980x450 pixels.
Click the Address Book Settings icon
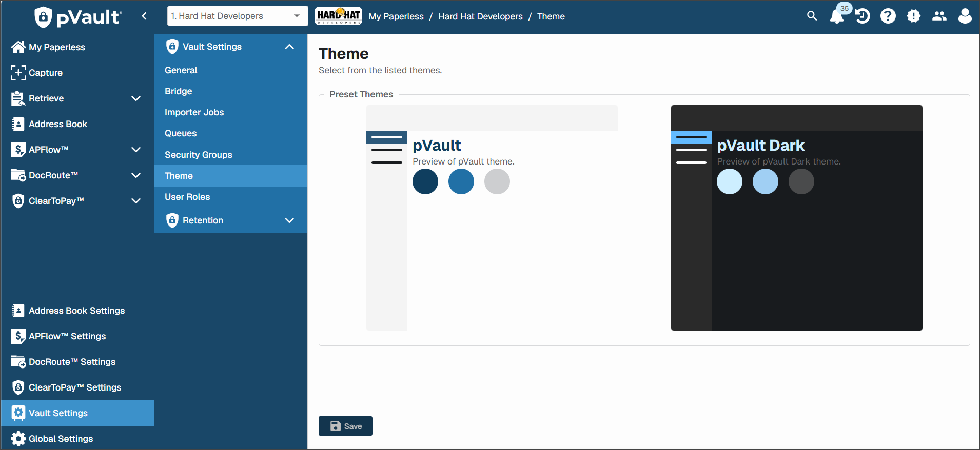click(x=18, y=311)
